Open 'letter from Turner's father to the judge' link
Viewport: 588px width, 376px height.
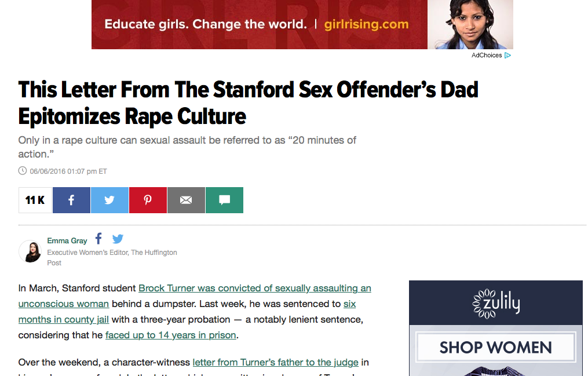(x=276, y=363)
